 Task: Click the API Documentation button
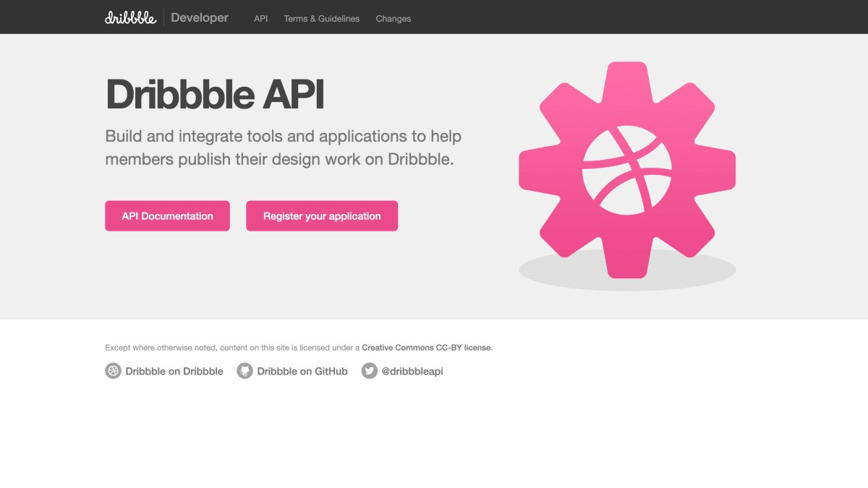click(167, 216)
